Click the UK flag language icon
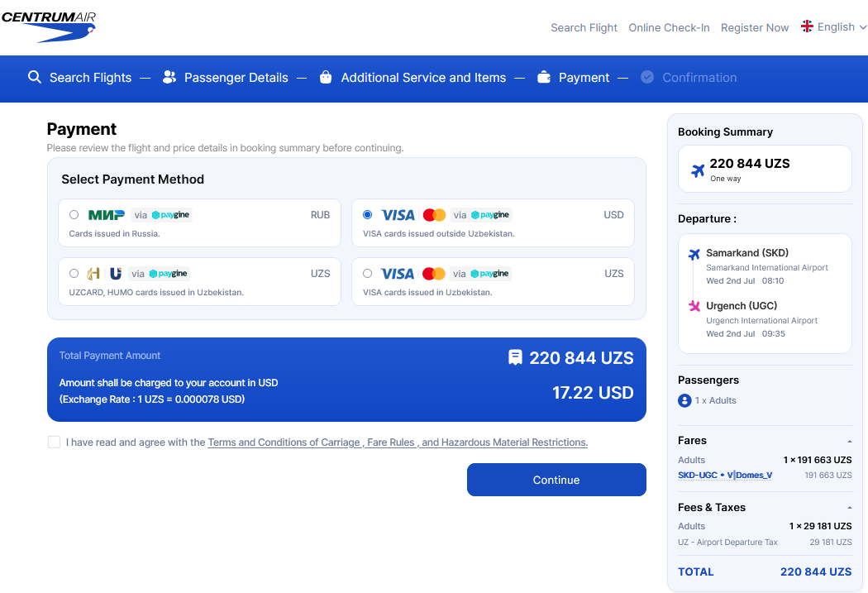Viewport: 868px width, 593px height. tap(807, 26)
